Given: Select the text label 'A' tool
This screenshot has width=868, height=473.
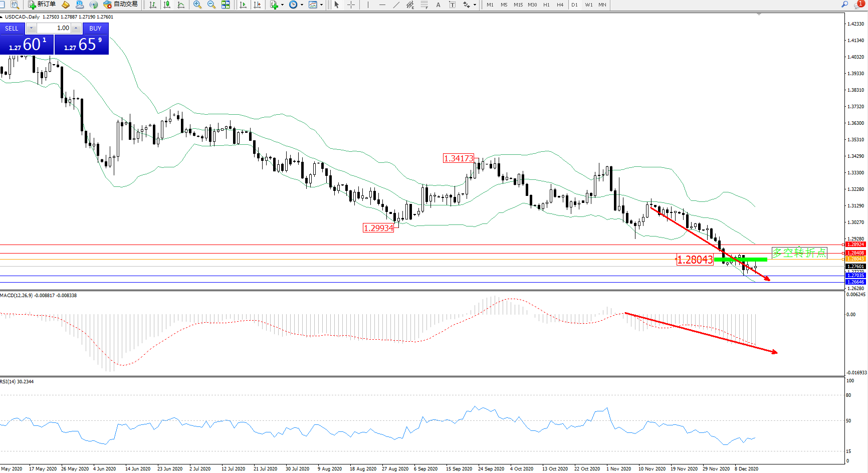Looking at the screenshot, I should pos(438,5).
